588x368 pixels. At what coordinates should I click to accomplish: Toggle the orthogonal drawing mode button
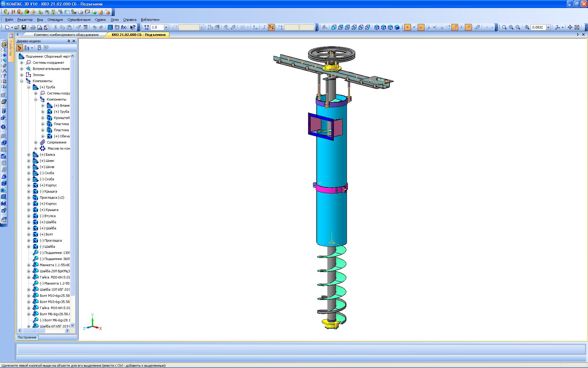(x=264, y=27)
